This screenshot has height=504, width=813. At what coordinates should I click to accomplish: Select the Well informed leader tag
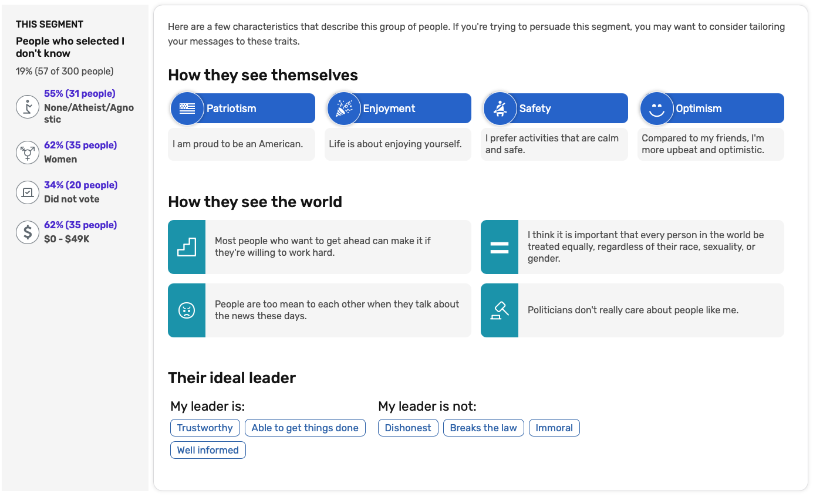point(208,450)
